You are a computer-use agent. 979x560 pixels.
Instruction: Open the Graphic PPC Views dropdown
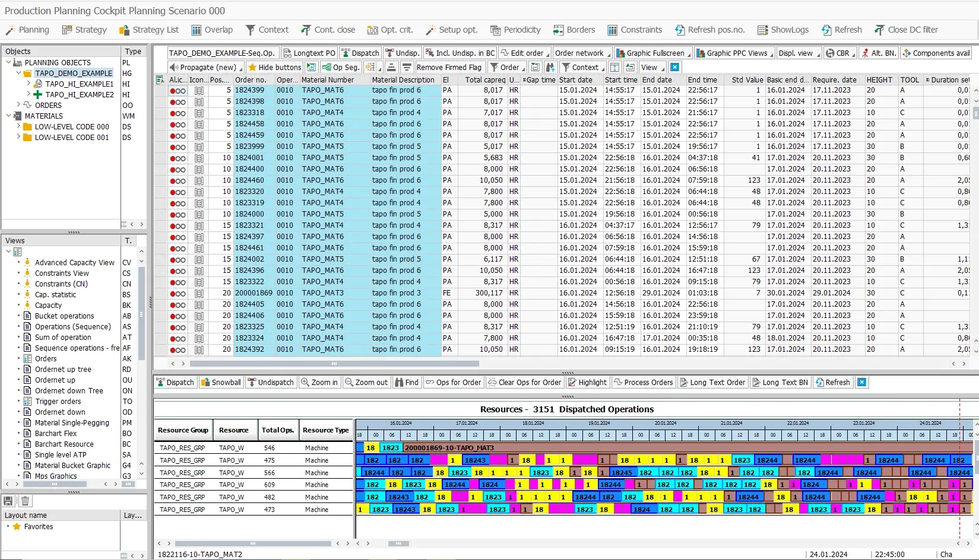pyautogui.click(x=735, y=53)
